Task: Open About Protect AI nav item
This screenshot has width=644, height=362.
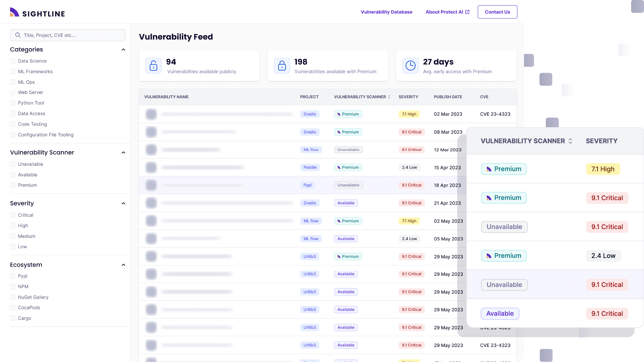Action: point(444,12)
